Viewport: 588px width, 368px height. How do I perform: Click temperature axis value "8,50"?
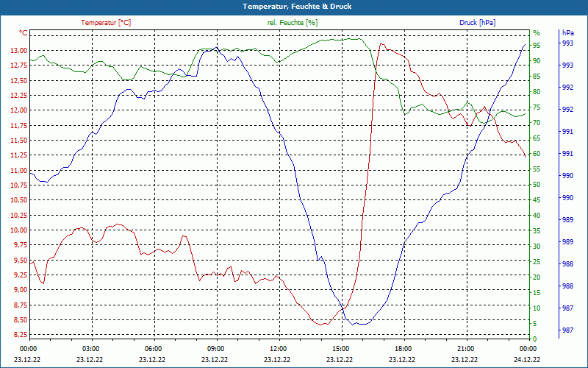pos(19,320)
